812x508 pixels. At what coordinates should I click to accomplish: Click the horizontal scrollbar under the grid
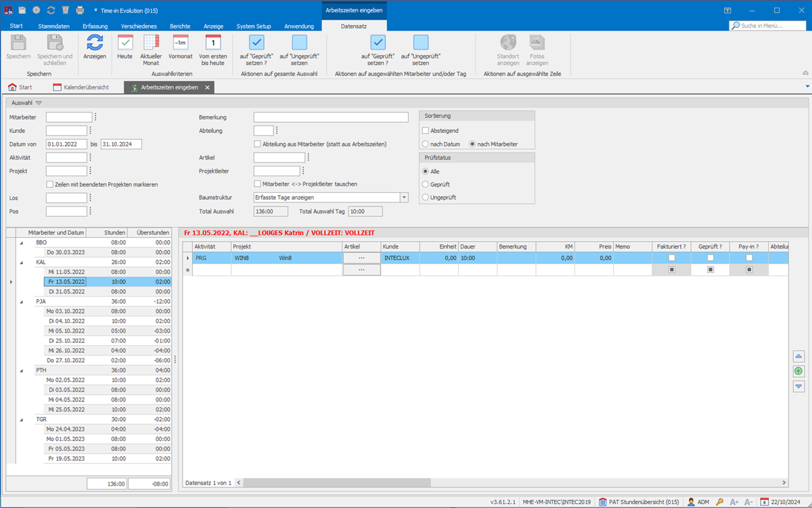click(x=338, y=483)
